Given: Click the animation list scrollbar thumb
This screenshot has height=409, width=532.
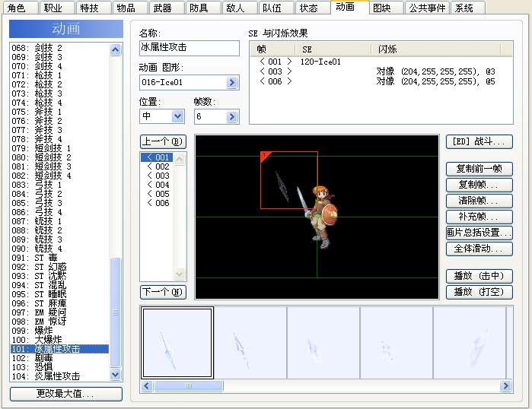Looking at the screenshot, I should tap(116, 312).
